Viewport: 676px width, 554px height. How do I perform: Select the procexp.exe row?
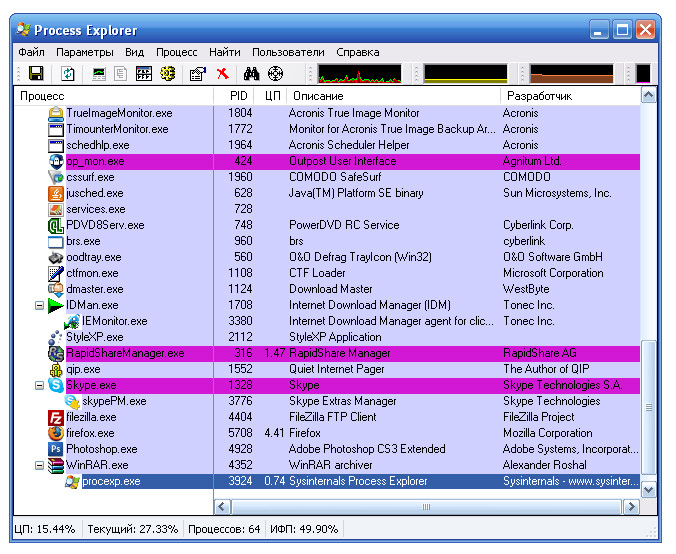353,481
